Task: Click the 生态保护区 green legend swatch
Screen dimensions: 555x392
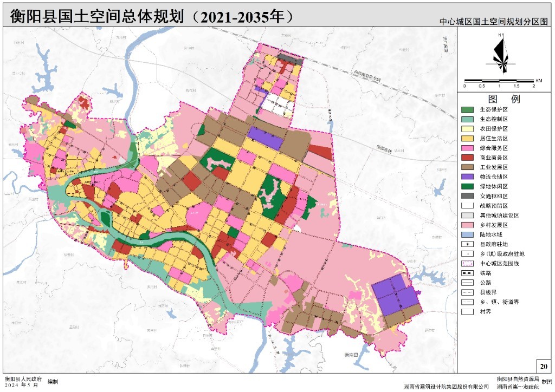Action: pyautogui.click(x=467, y=109)
